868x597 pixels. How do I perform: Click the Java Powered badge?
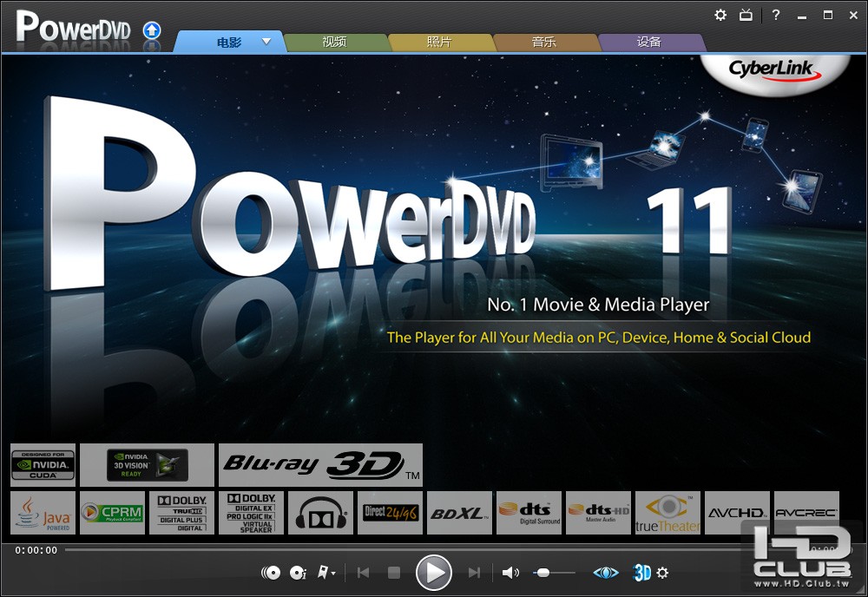(43, 513)
